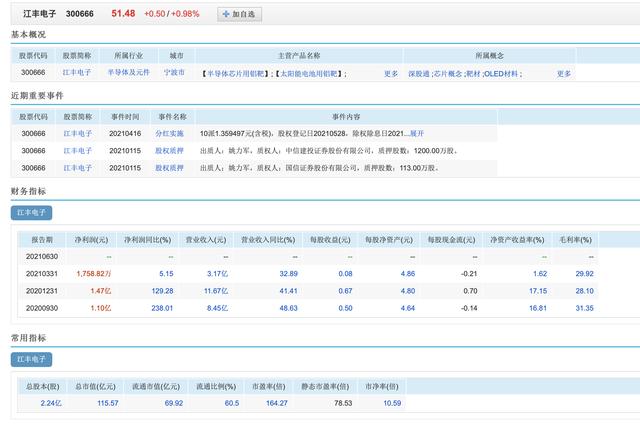Click circulating market cap value 69.92

[x=174, y=403]
